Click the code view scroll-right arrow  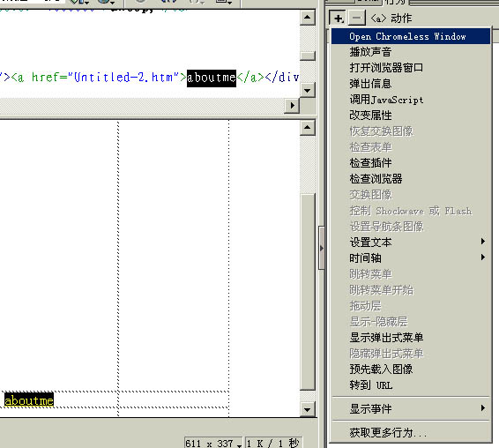pos(292,106)
